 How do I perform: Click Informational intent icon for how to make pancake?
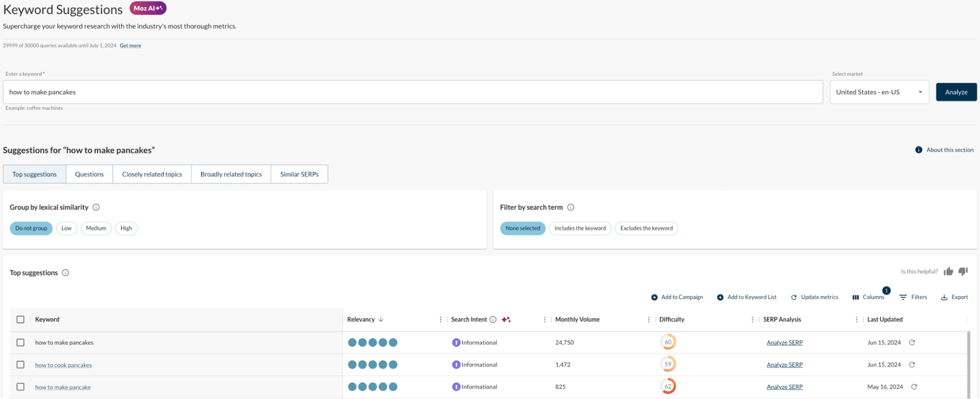[x=456, y=387]
